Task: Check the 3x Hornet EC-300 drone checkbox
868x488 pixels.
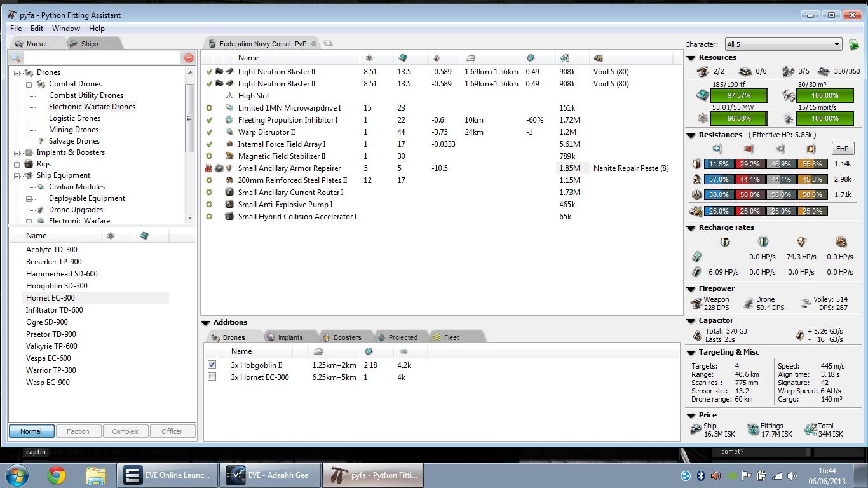Action: point(212,377)
